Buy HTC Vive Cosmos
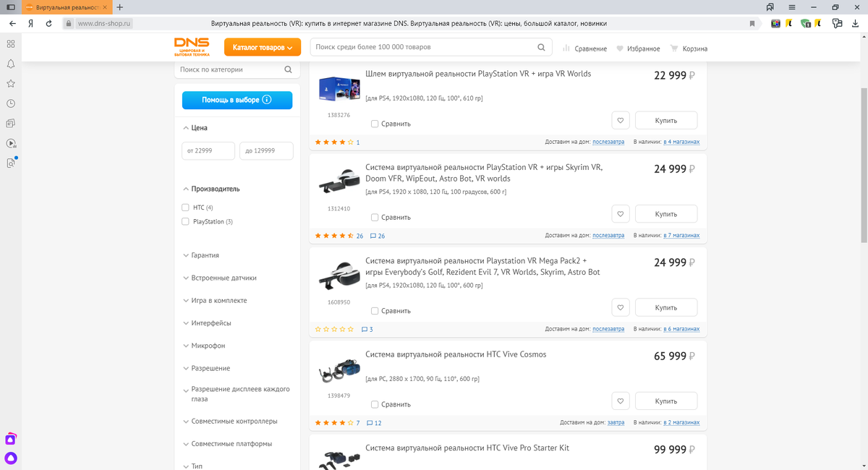868x470 pixels. click(x=666, y=401)
